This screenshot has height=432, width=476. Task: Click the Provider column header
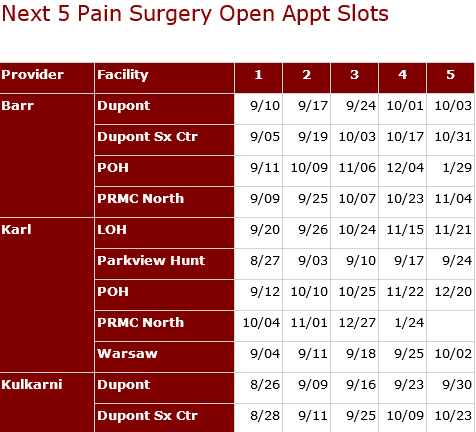tap(47, 78)
